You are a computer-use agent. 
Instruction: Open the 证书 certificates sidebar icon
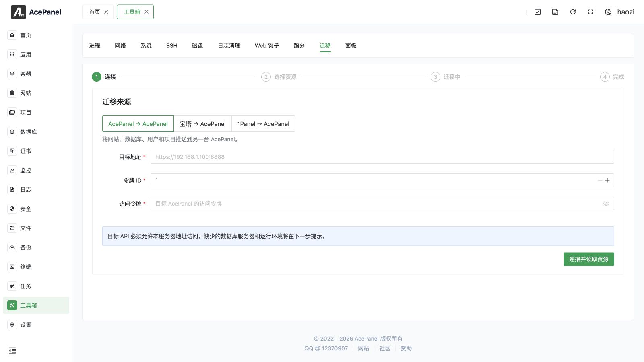tap(12, 151)
